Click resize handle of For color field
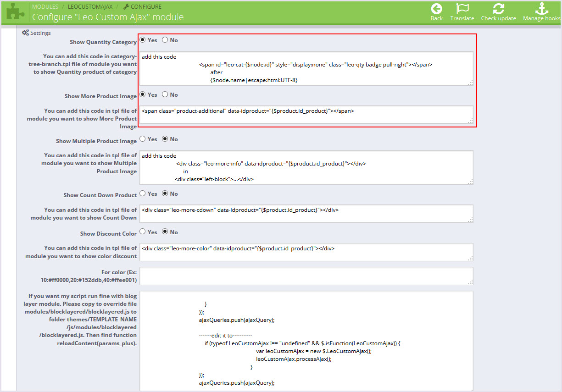This screenshot has height=392, width=562. (470, 282)
